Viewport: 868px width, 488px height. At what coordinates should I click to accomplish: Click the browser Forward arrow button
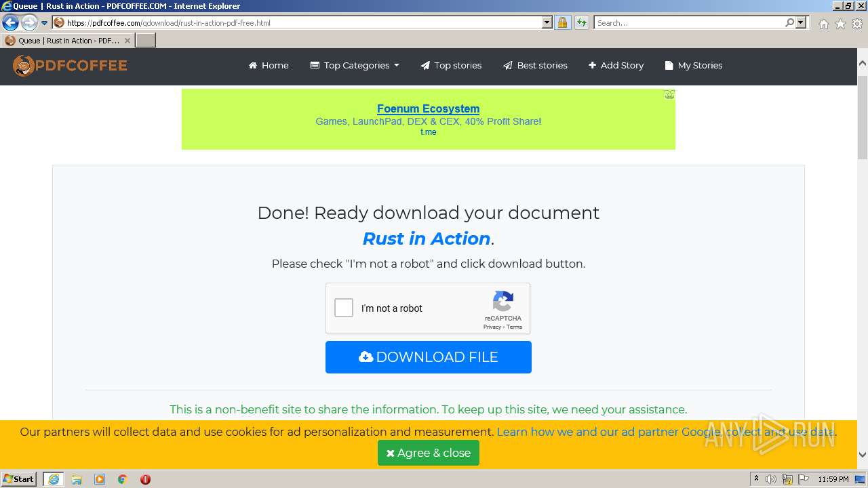29,23
